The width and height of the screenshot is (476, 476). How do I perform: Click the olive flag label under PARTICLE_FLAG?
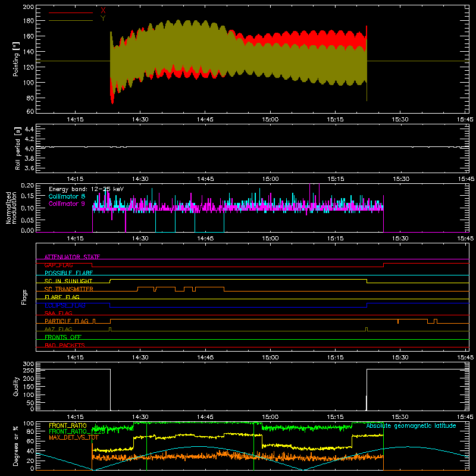click(x=58, y=329)
